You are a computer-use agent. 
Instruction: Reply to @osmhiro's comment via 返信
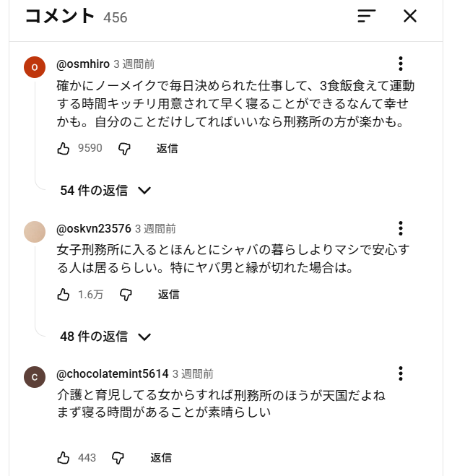(167, 149)
